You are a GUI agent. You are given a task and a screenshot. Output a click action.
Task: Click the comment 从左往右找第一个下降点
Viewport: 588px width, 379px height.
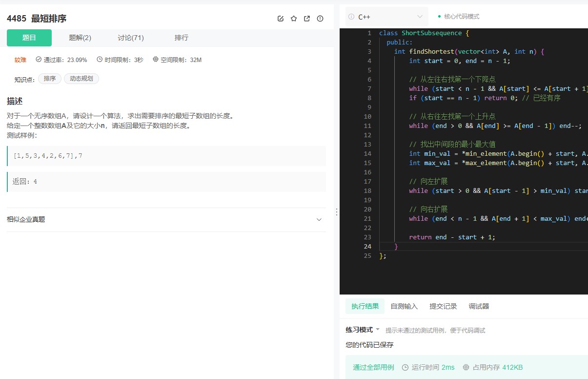point(452,79)
